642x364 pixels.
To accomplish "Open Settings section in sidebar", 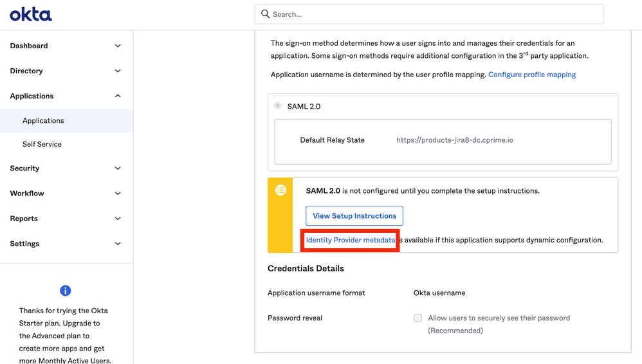I will click(24, 244).
